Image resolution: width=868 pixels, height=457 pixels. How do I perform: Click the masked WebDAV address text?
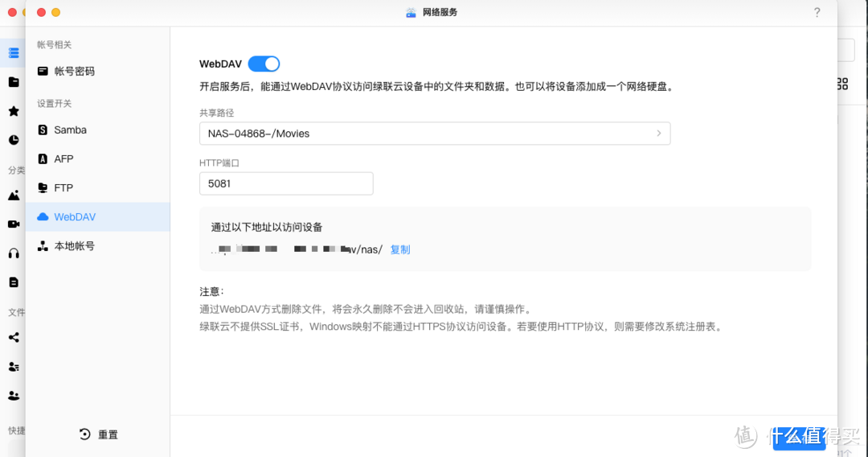coord(296,249)
